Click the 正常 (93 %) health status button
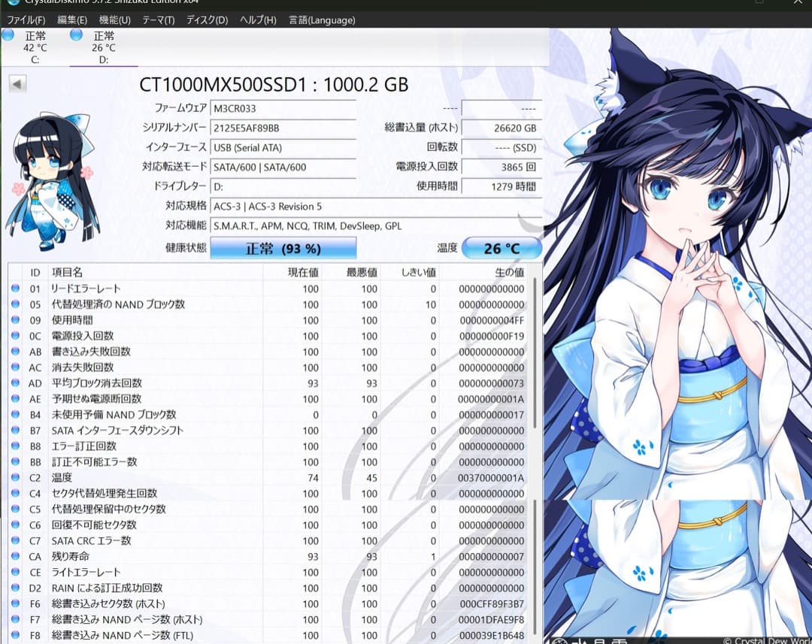Image resolution: width=812 pixels, height=644 pixels. coord(283,249)
